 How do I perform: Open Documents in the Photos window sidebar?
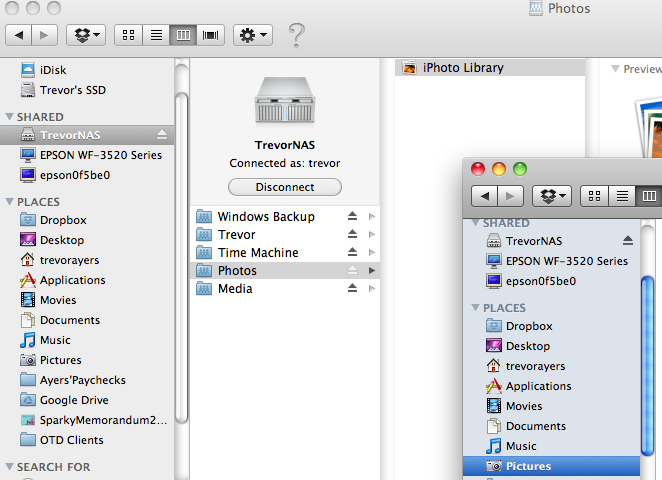(87, 320)
